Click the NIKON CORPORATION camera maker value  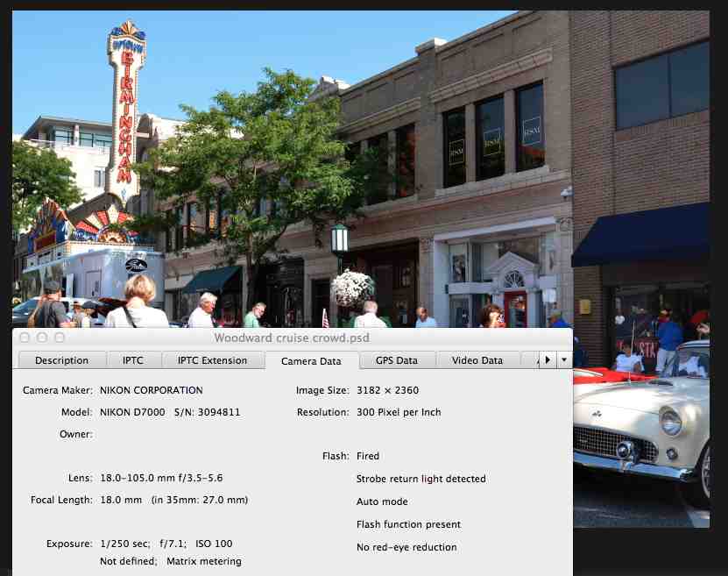(151, 390)
